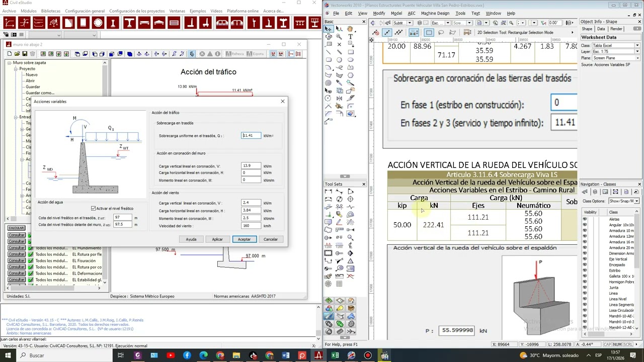Click the CALCULAR button in left panel
The image size is (644, 362).
17,228
